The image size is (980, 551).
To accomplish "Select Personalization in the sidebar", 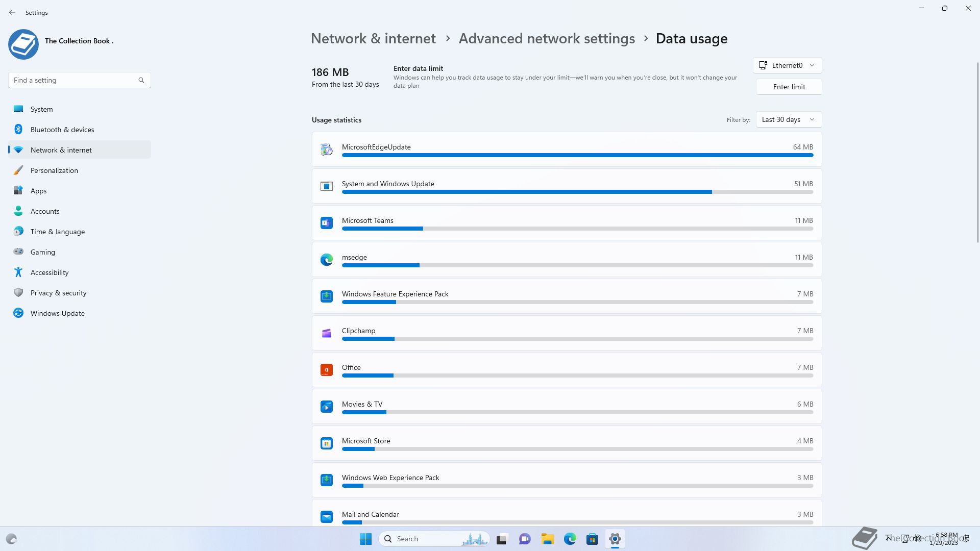I will point(80,170).
